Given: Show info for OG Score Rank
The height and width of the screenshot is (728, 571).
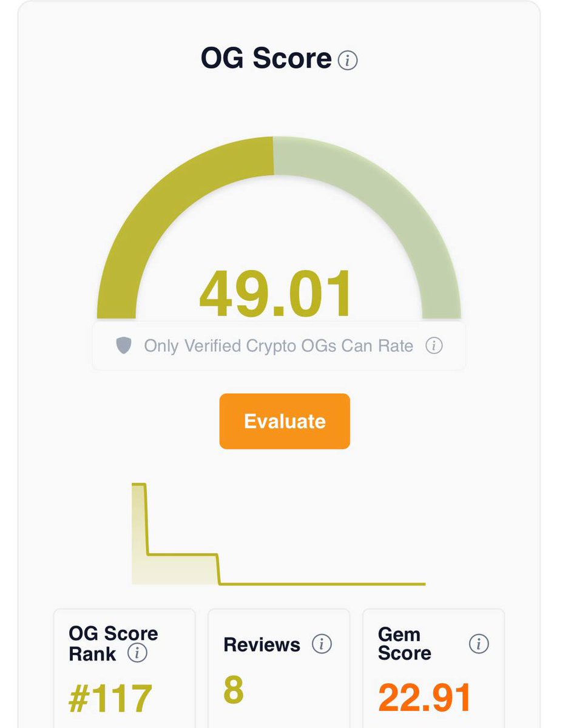Looking at the screenshot, I should click(x=138, y=653).
